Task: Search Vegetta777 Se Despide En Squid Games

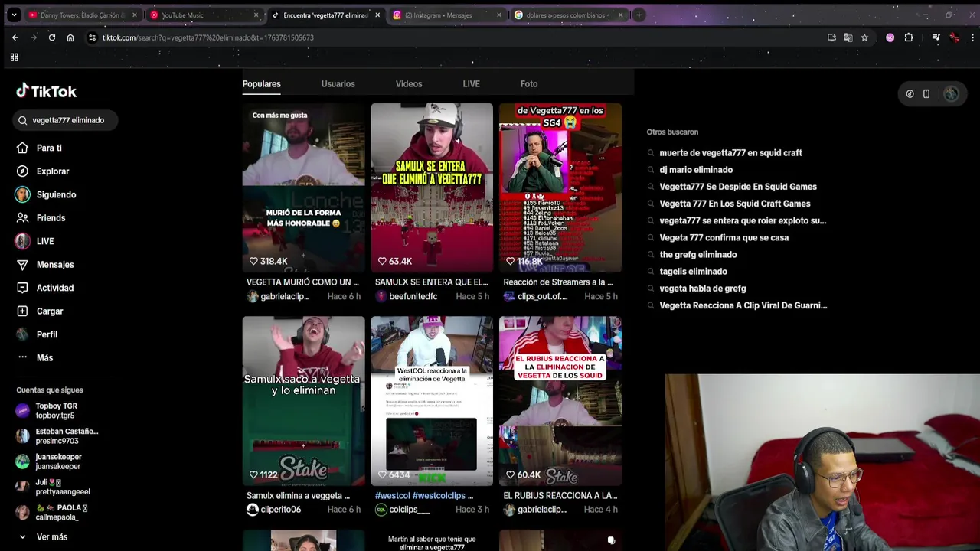Action: (738, 187)
